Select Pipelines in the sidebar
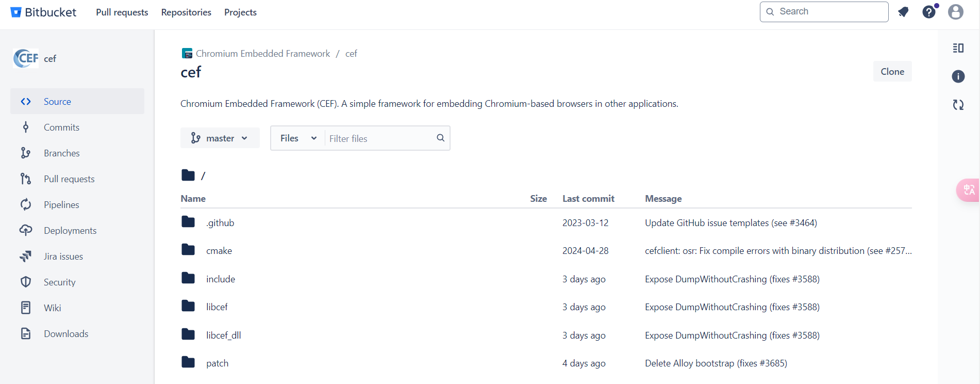 pyautogui.click(x=77, y=205)
